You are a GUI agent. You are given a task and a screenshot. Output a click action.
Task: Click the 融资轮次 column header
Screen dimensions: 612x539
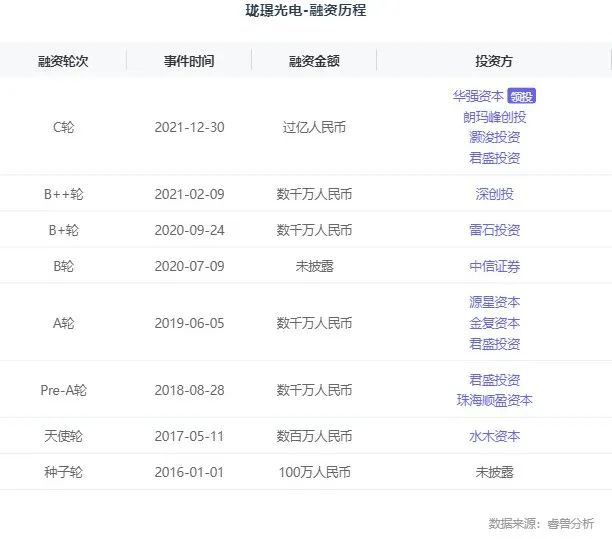point(63,61)
